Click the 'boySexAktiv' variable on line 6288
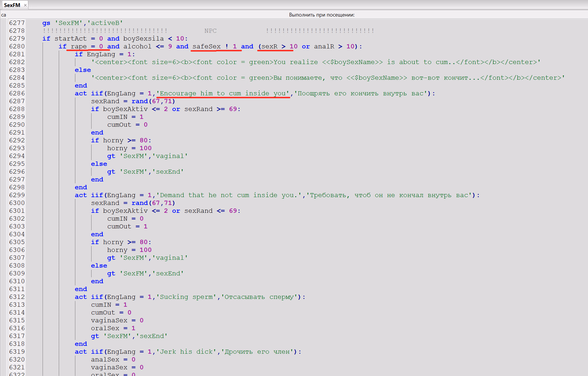The height and width of the screenshot is (376, 588). pos(125,109)
